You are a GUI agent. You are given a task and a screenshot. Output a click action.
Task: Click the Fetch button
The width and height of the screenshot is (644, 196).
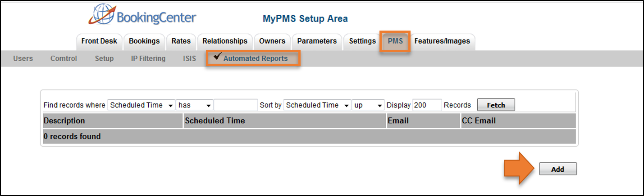[496, 105]
